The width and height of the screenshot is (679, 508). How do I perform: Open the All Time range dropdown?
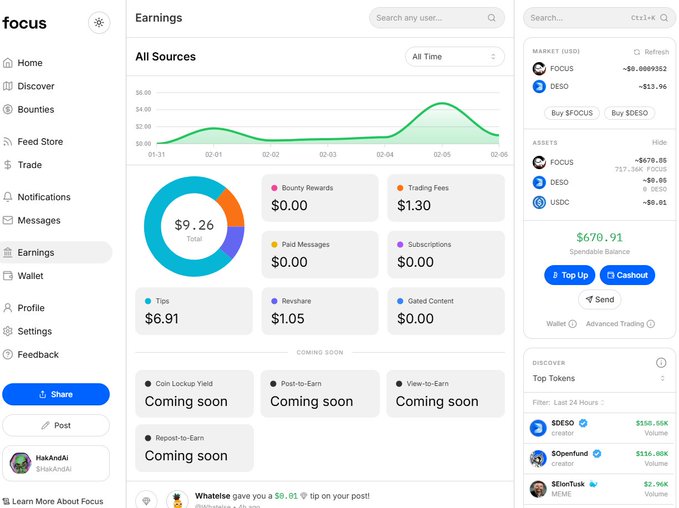tap(454, 57)
